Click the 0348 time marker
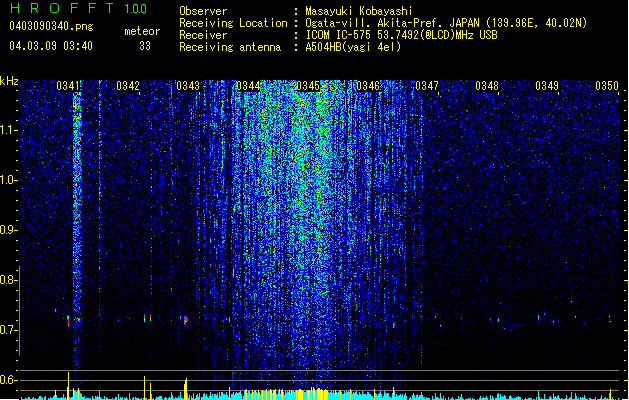 (487, 86)
